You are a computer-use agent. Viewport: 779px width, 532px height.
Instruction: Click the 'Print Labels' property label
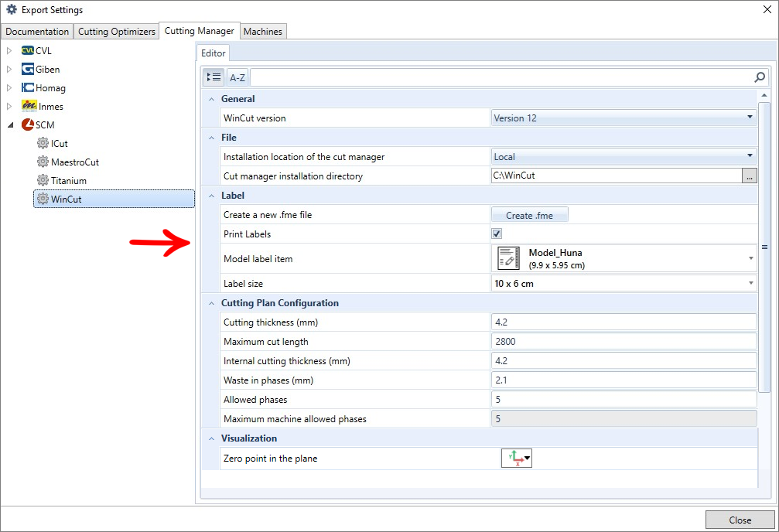tap(248, 234)
